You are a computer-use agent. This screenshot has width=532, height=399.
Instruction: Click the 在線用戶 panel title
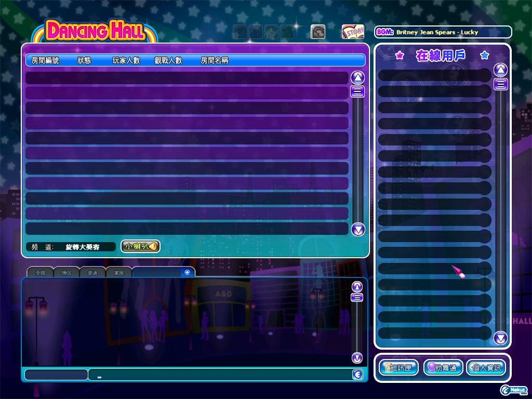(x=441, y=55)
